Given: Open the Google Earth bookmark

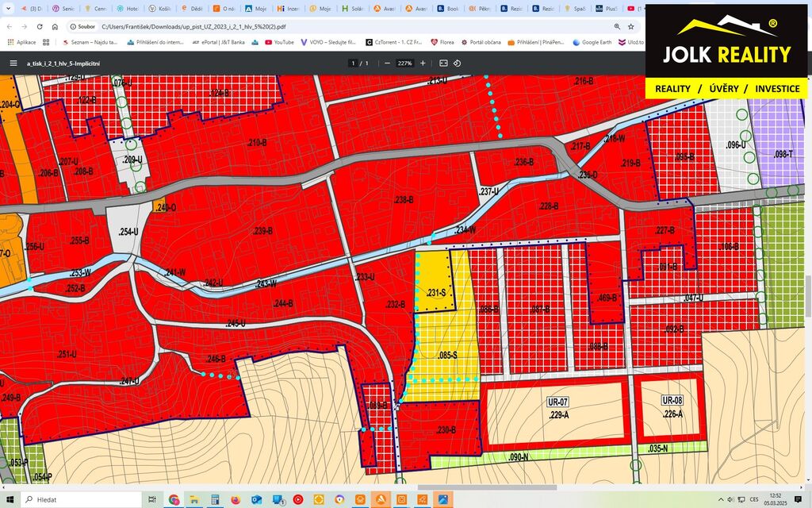Looking at the screenshot, I should coord(596,42).
